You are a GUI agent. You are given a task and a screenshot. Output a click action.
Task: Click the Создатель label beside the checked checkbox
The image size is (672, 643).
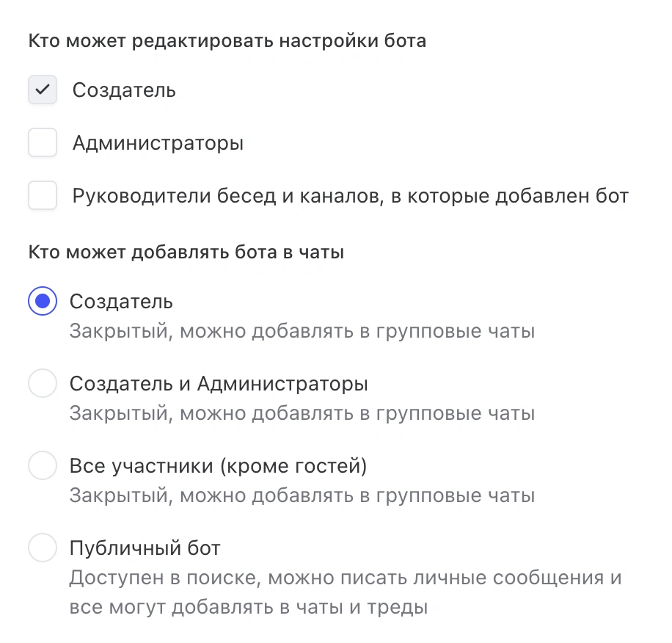coord(124,90)
